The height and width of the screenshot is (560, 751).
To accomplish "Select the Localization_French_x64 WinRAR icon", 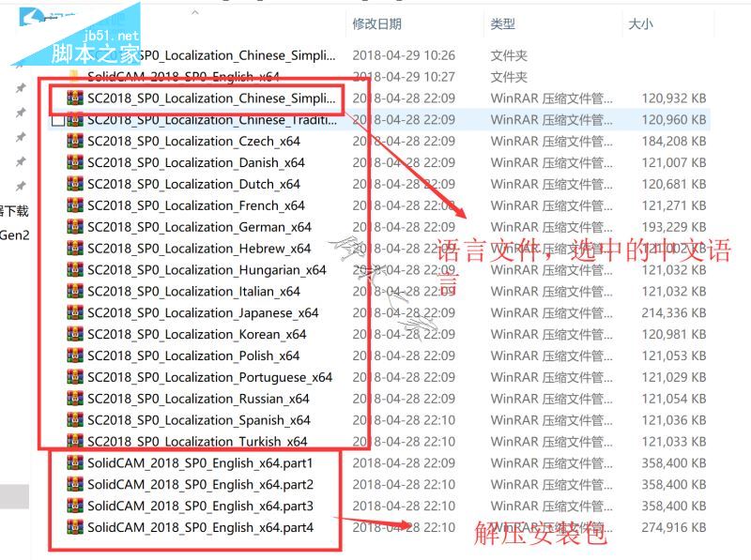I will [75, 205].
